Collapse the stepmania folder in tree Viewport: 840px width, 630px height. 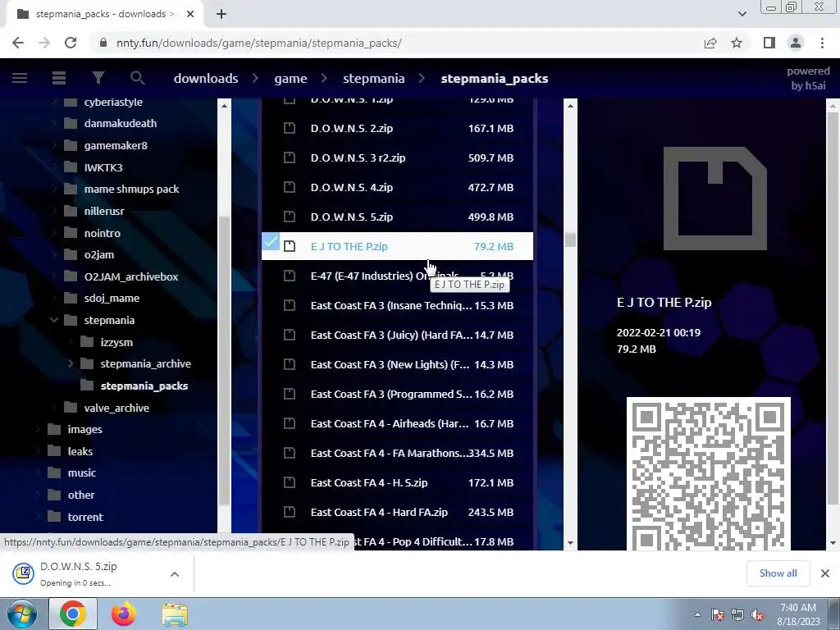[x=53, y=321]
